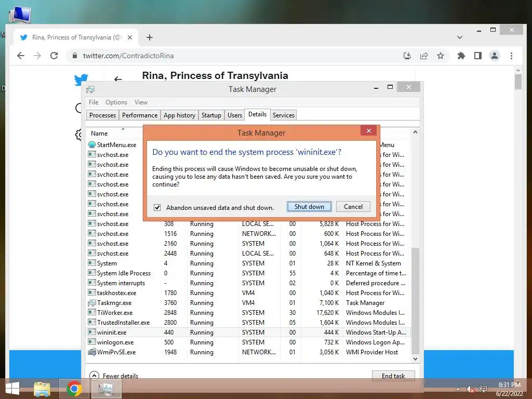This screenshot has width=532, height=399.
Task: Open the Task Manager File menu
Action: coord(94,102)
